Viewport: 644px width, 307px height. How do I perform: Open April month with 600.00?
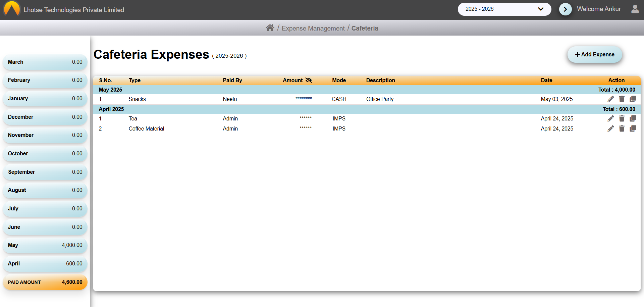pyautogui.click(x=45, y=264)
